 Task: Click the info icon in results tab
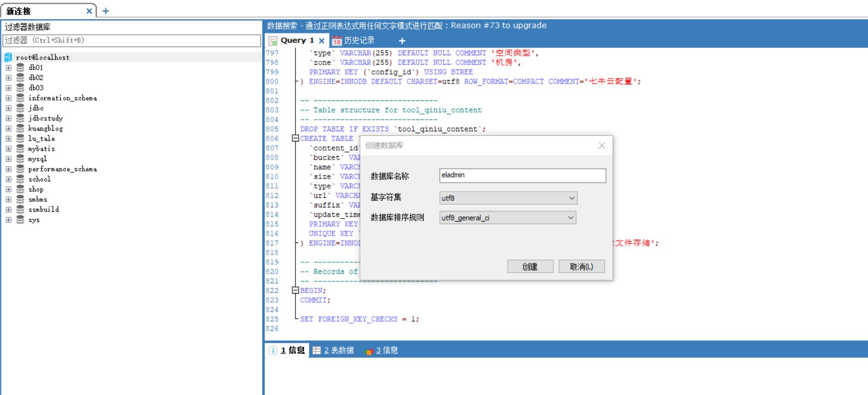point(273,350)
